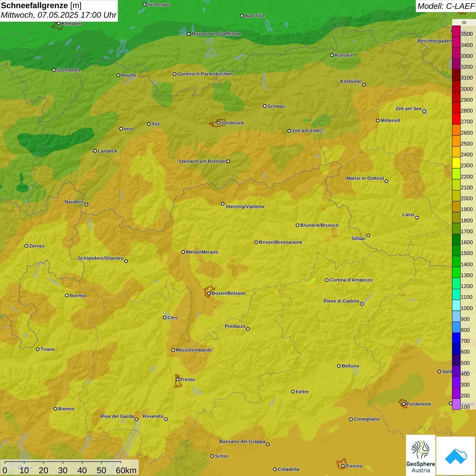Click the Modell: C-LAEF label

446,6
